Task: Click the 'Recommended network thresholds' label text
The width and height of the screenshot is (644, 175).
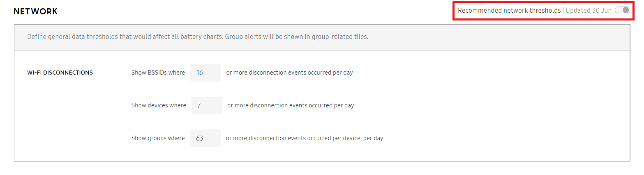Action: tap(509, 11)
